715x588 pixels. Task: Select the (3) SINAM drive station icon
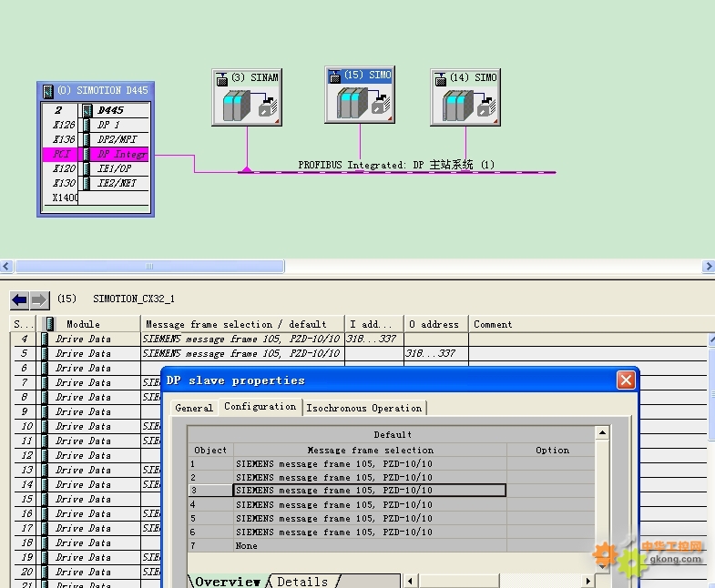(x=247, y=97)
